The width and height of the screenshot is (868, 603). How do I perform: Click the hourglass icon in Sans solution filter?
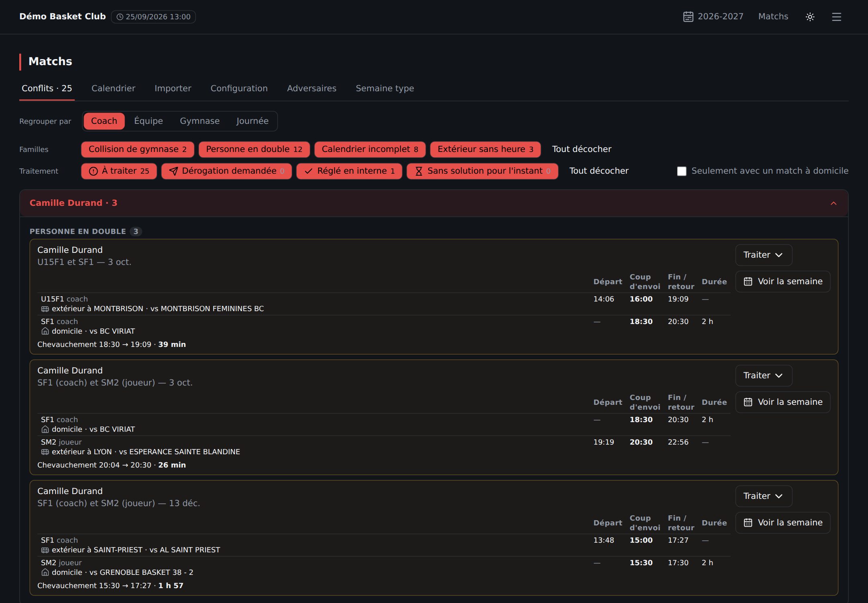tap(419, 171)
